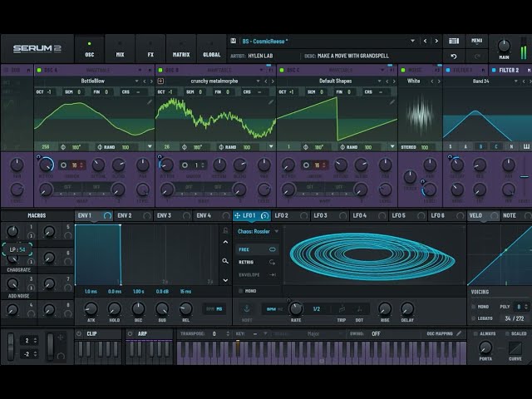Select FREE LFO trigger mode
The height and width of the screenshot is (399, 532).
(x=257, y=249)
